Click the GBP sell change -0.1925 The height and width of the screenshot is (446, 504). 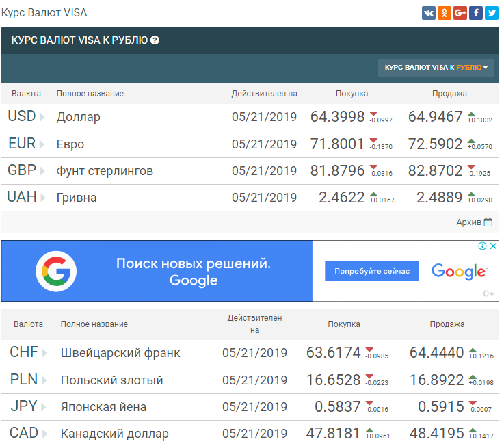coord(479,174)
